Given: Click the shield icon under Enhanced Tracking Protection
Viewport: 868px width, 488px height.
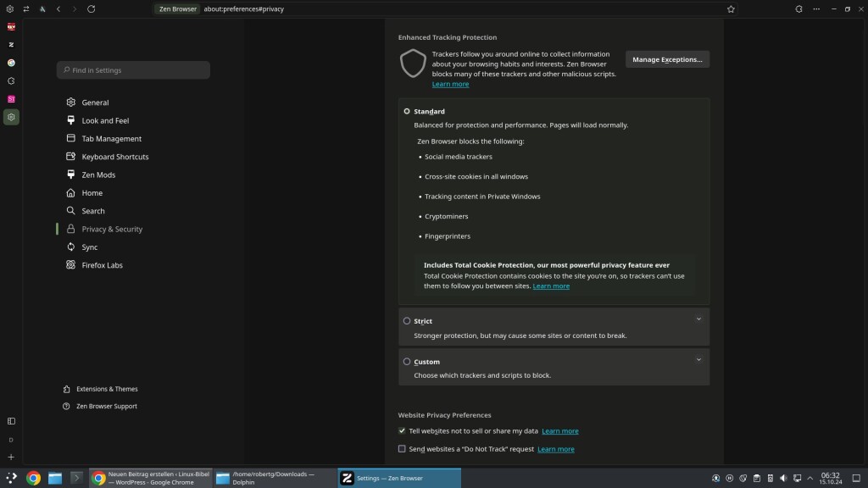Looking at the screenshot, I should point(413,63).
